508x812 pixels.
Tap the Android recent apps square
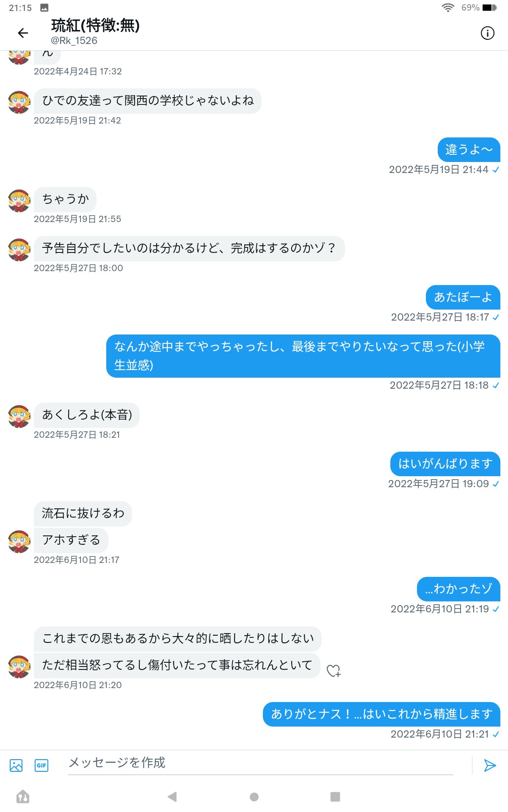(335, 797)
